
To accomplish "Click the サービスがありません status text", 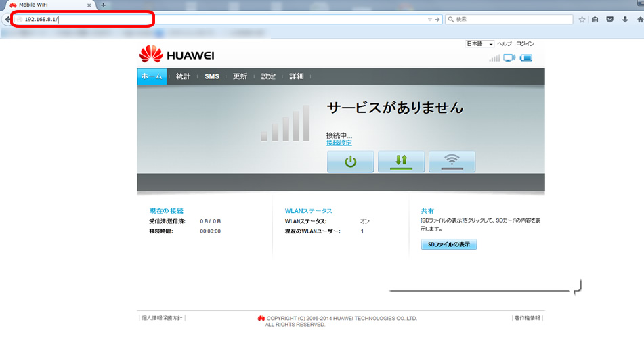I will [x=395, y=108].
